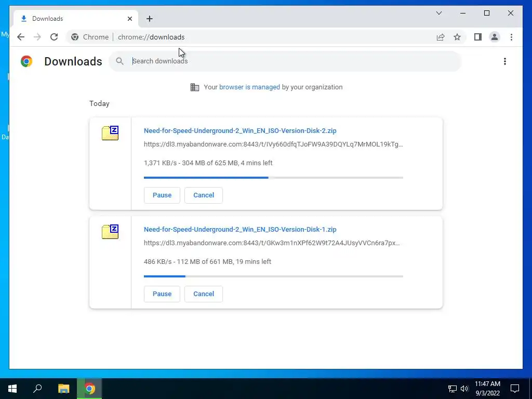The image size is (532, 399).
Task: Open the Disk-1.zip file name link
Action: pos(240,229)
